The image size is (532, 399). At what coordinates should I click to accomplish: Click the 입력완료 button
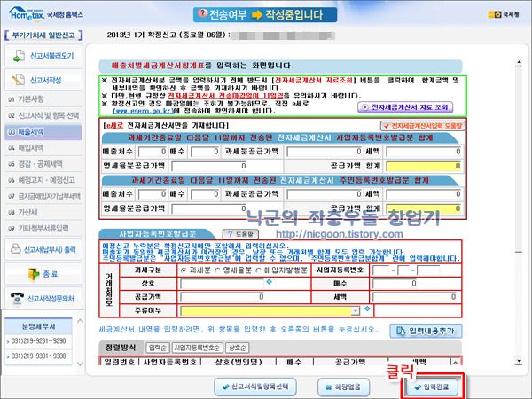(433, 387)
